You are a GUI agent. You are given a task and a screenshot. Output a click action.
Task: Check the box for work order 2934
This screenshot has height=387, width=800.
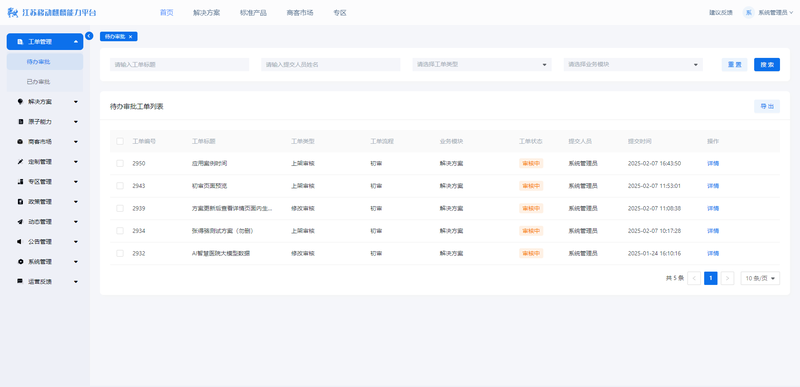[120, 231]
